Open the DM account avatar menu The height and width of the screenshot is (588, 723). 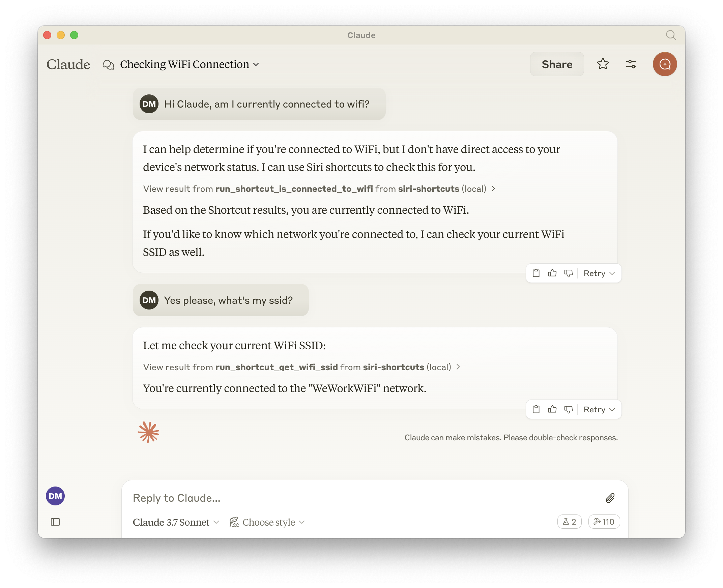click(x=55, y=496)
